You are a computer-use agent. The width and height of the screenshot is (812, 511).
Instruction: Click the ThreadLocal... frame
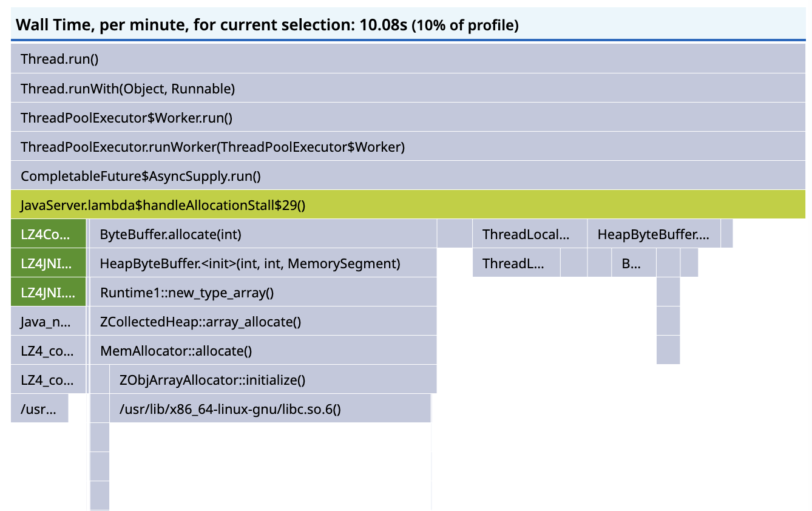(530, 234)
